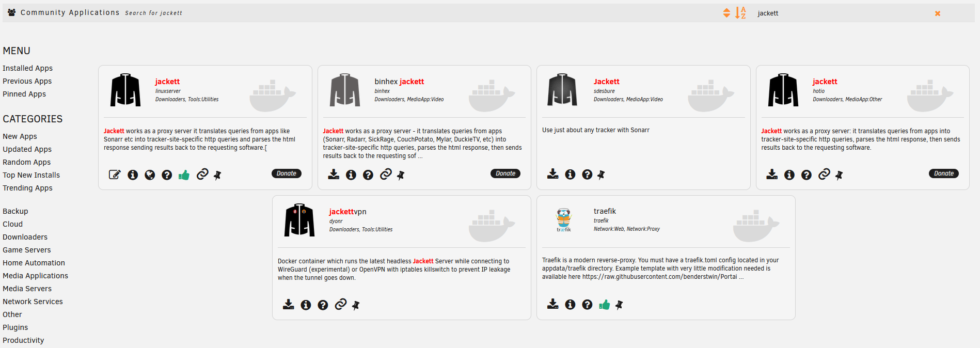Show info for traefik
The height and width of the screenshot is (348, 980).
tap(570, 305)
